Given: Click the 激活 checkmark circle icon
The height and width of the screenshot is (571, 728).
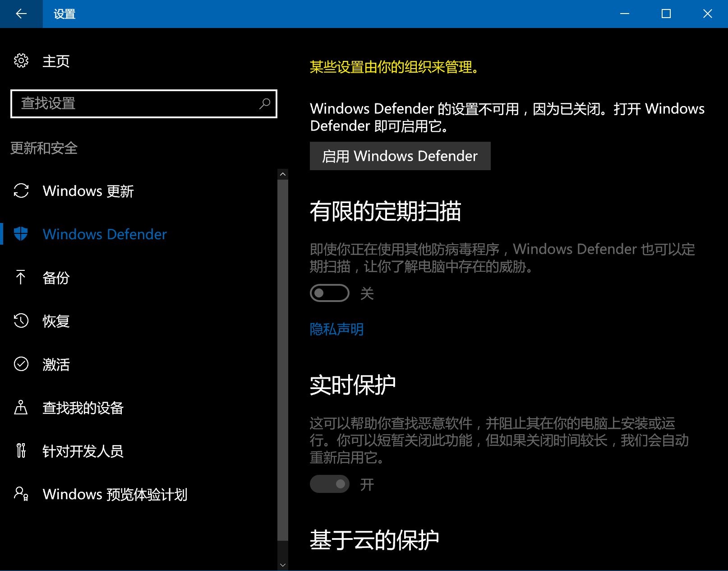Looking at the screenshot, I should pos(21,364).
